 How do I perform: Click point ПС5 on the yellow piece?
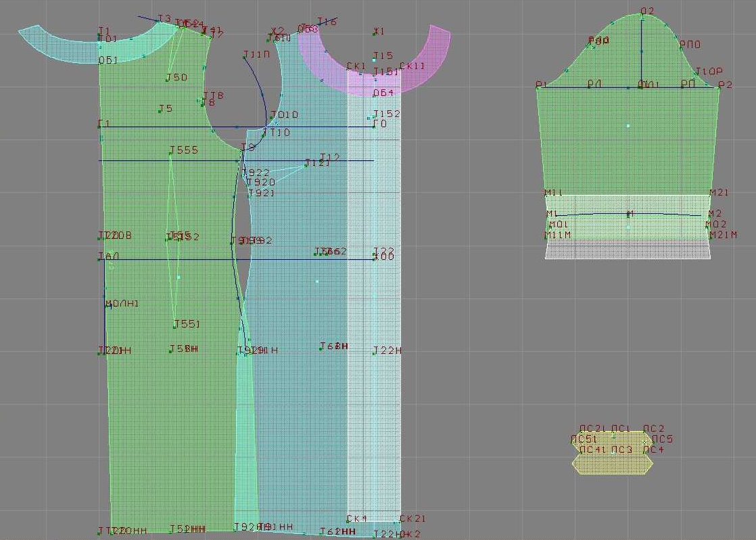(x=653, y=441)
